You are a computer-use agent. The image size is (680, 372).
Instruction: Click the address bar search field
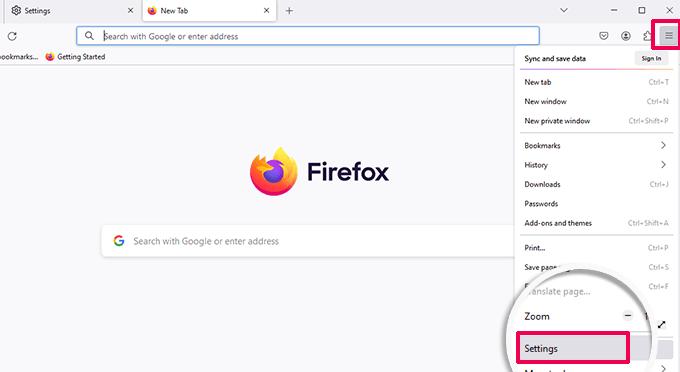point(308,36)
